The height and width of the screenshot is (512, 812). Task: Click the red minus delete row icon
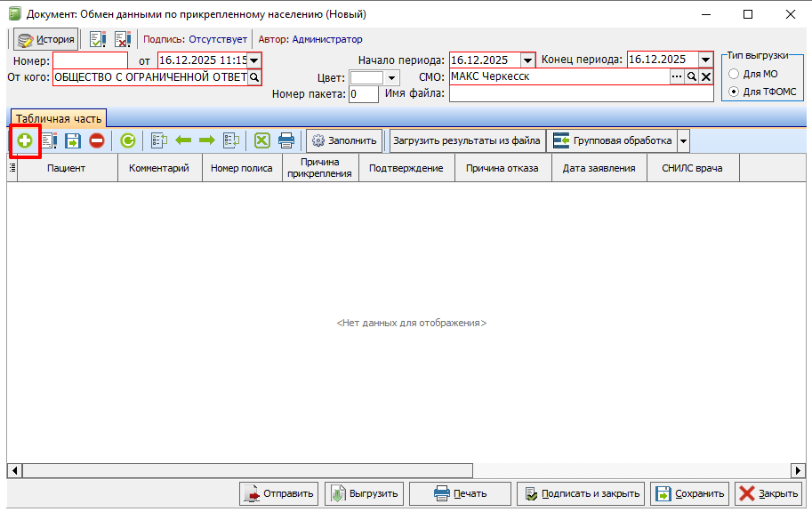[x=96, y=140]
